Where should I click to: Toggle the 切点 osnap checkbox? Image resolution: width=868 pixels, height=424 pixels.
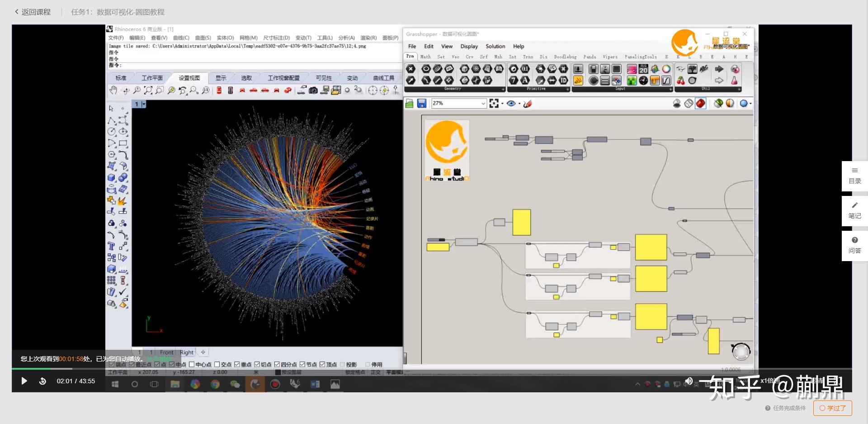257,364
